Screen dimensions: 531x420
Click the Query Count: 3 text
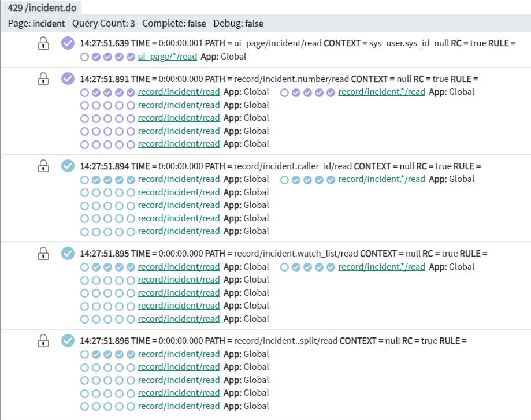(103, 24)
